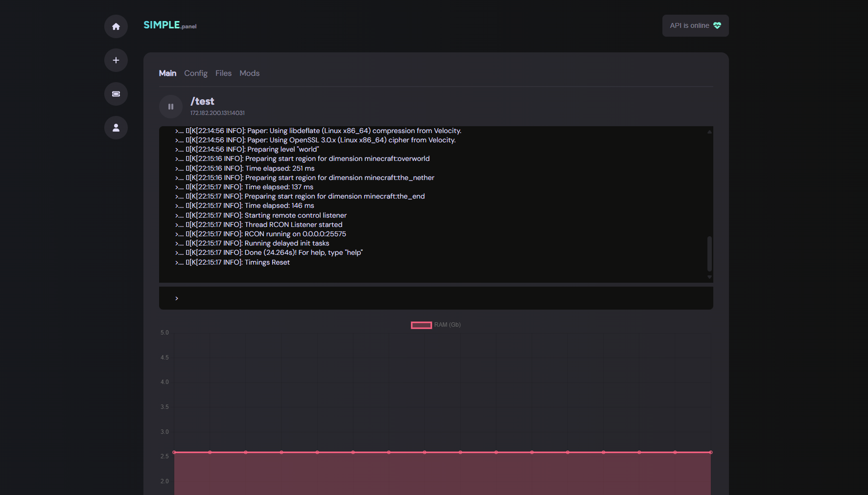Switch to the Config tab
The width and height of the screenshot is (868, 495).
(196, 73)
